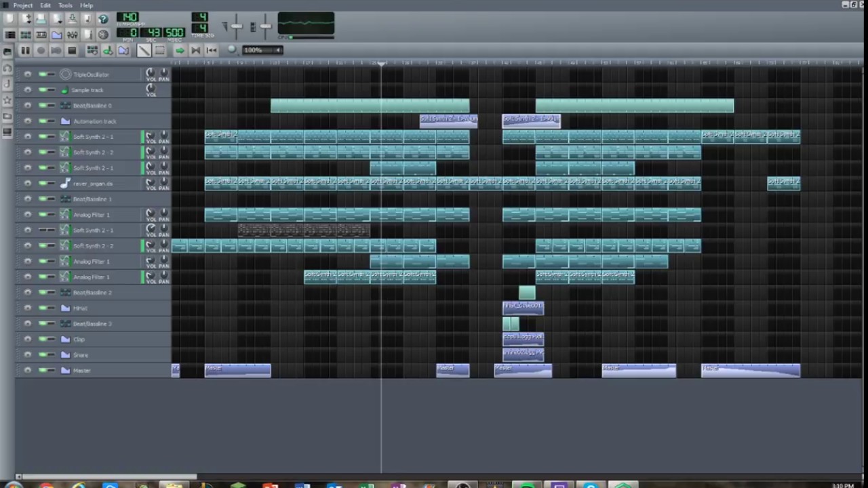Open gear actions menu for raver_organ.ds
Viewport: 868px width, 488px height.
point(28,184)
